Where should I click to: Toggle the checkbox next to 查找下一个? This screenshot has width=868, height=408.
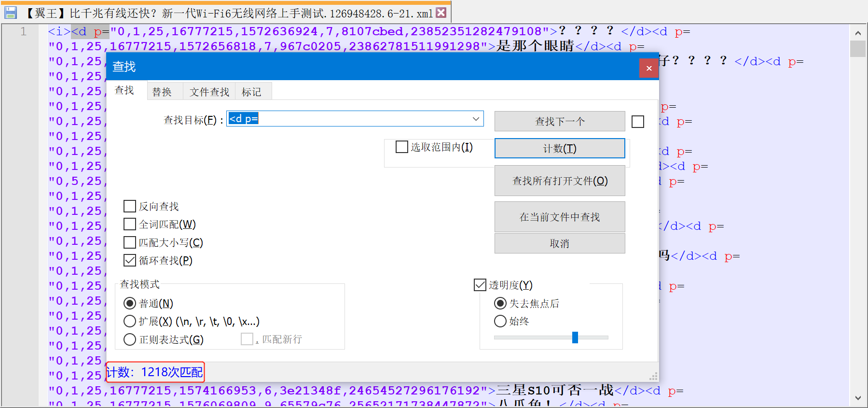coord(638,122)
